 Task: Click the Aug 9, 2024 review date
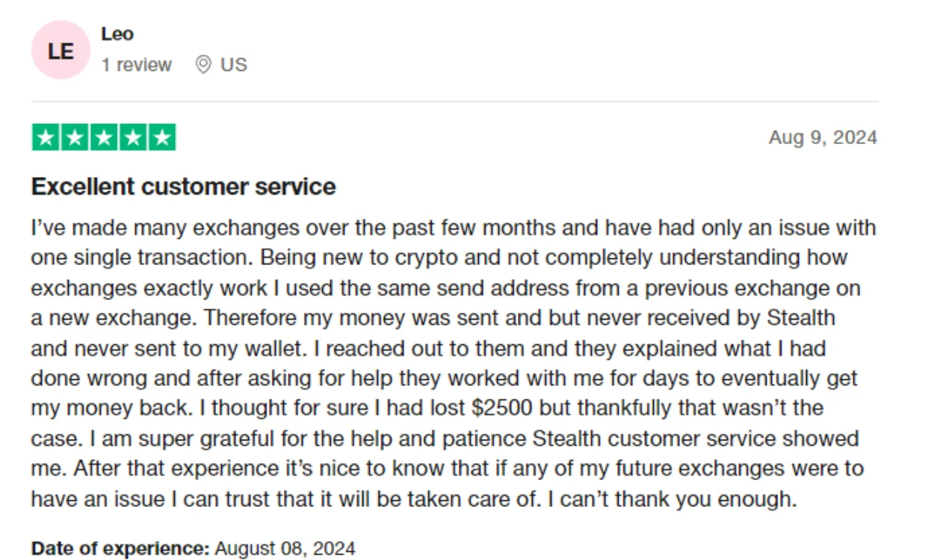click(823, 138)
